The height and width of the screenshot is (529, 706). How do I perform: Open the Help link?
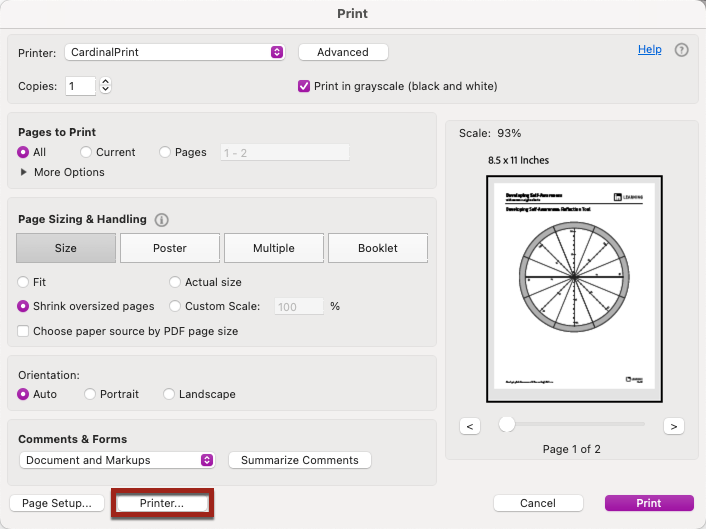(650, 50)
